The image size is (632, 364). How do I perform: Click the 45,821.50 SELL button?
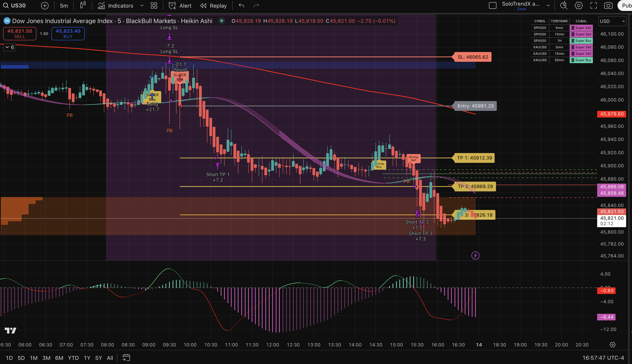20,33
